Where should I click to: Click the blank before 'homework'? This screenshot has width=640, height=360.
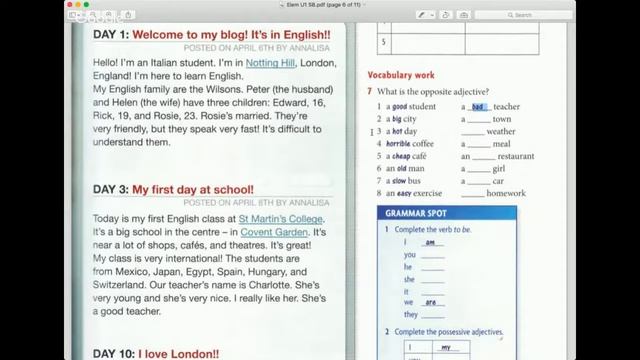click(473, 193)
